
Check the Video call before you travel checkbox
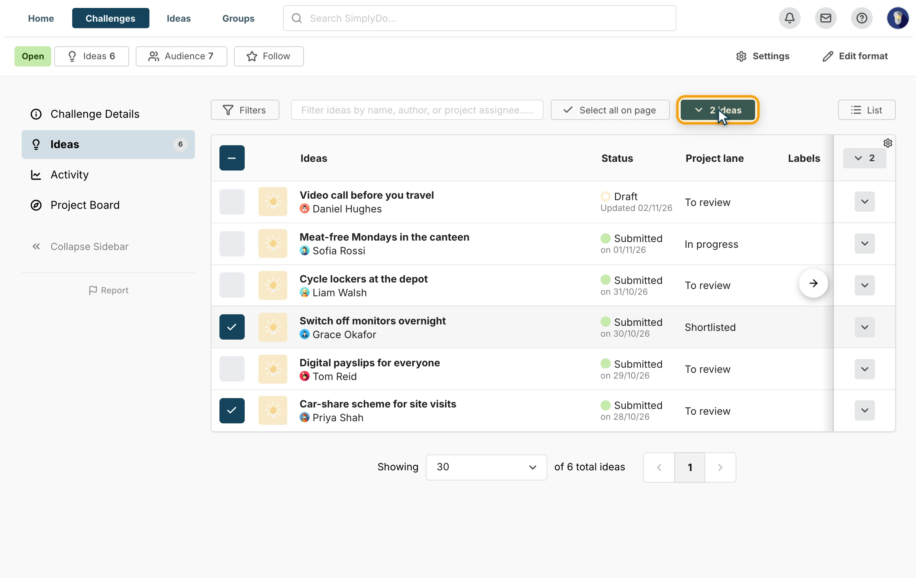click(232, 202)
